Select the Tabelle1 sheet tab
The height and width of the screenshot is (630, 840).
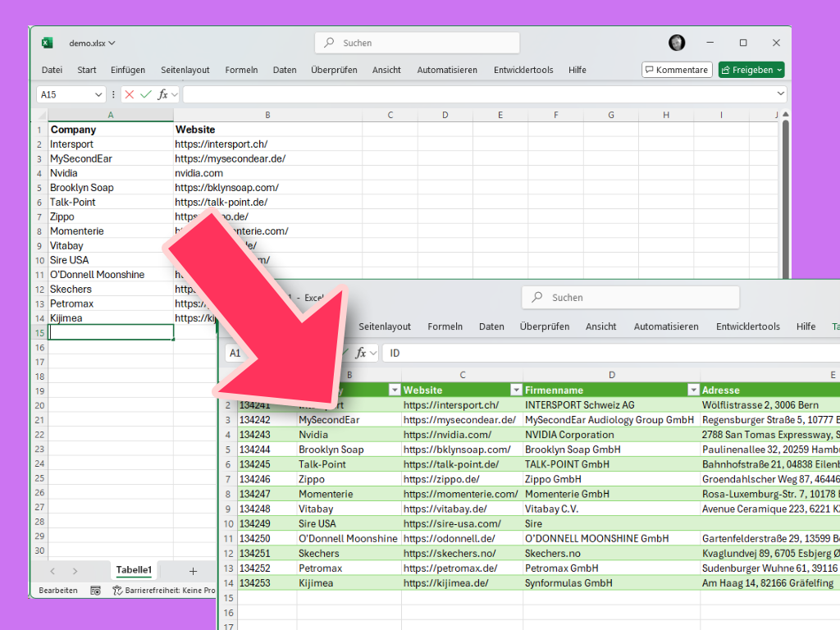pos(134,570)
